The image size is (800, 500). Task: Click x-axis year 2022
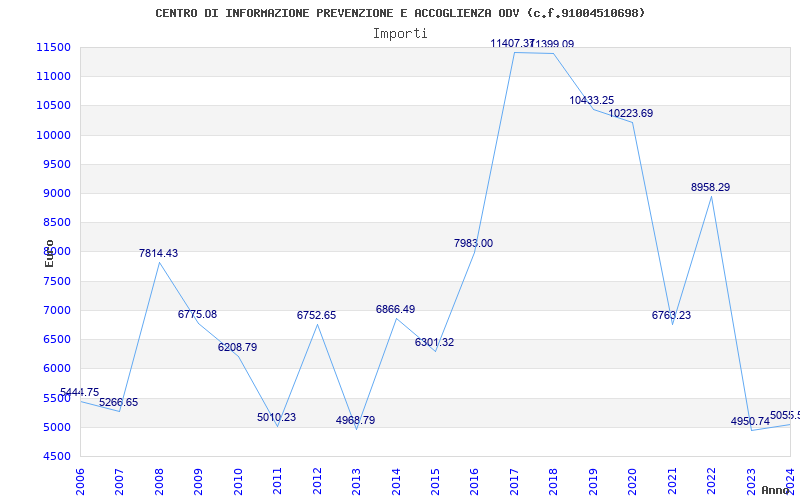coord(711,482)
